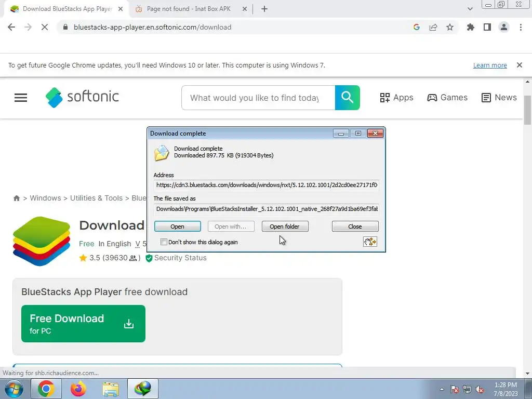Close the Page not found Inat Box APK tab

(245, 9)
